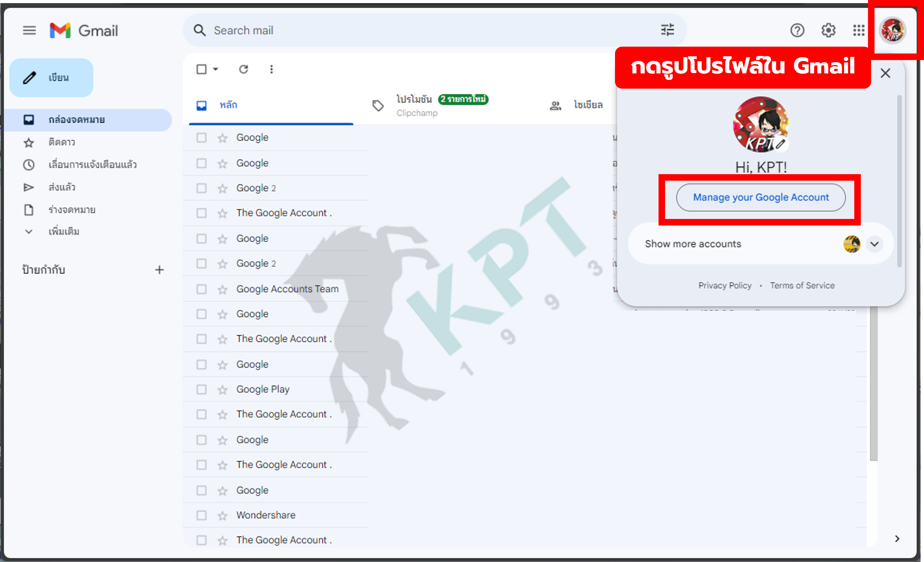924x562 pixels.
Task: Go to next page arrow at bottom right
Action: pos(897,539)
